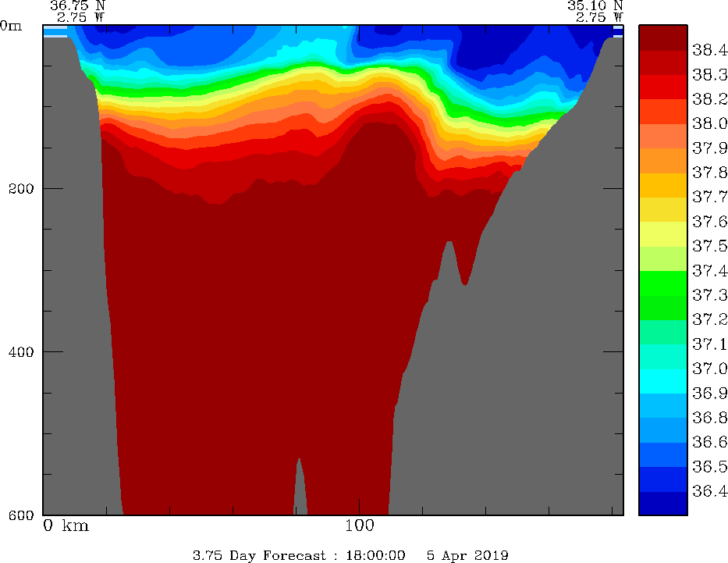This screenshot has width=728, height=563.
Task: Click the 100 distance axis label
Action: (x=360, y=526)
